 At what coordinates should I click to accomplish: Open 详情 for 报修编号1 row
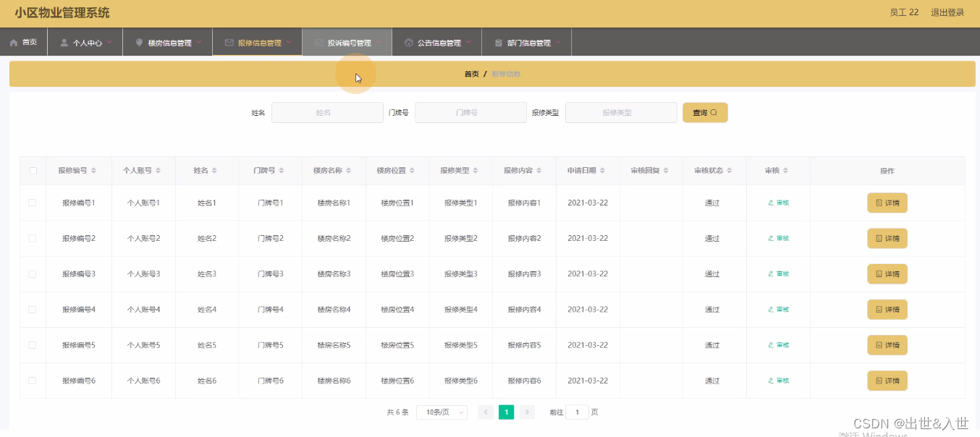click(x=887, y=203)
